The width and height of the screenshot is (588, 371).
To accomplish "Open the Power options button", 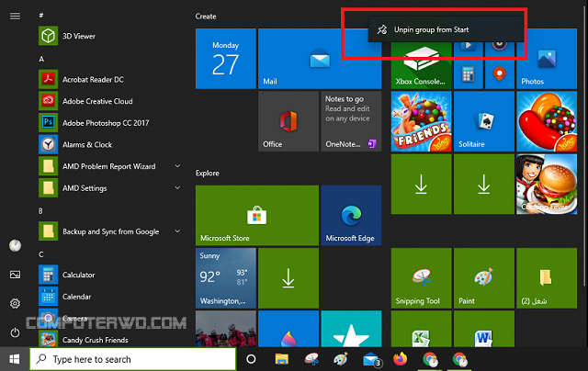I will 15,332.
